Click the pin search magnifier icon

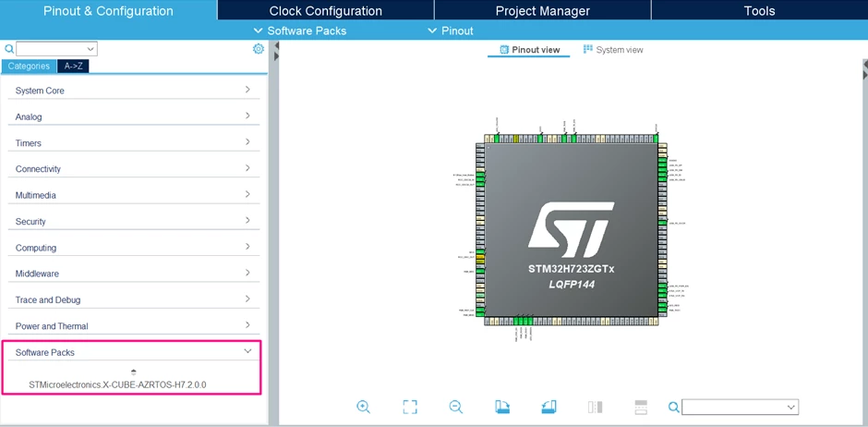[674, 407]
